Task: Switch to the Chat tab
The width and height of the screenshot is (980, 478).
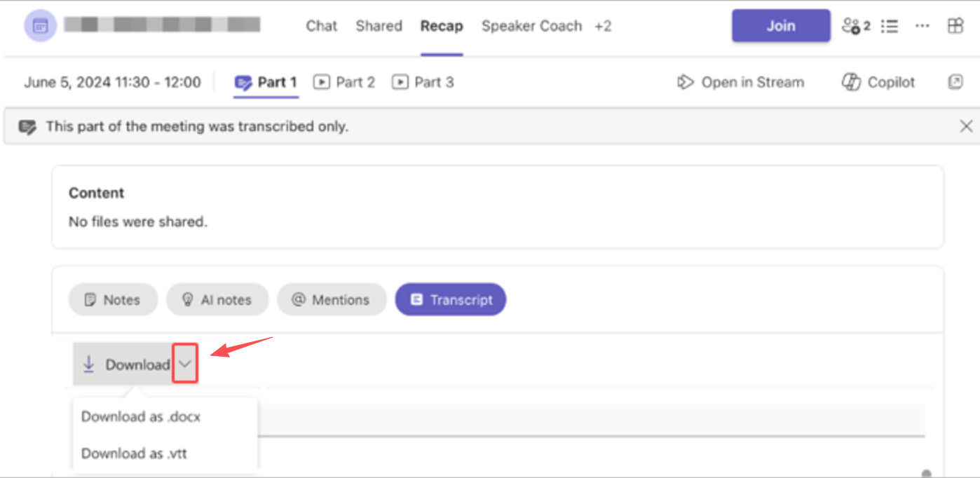Action: pyautogui.click(x=321, y=26)
